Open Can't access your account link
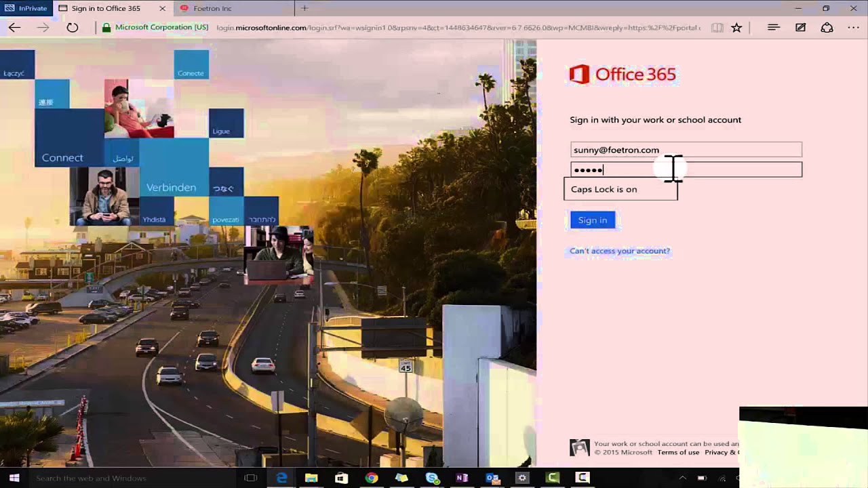 pyautogui.click(x=620, y=251)
